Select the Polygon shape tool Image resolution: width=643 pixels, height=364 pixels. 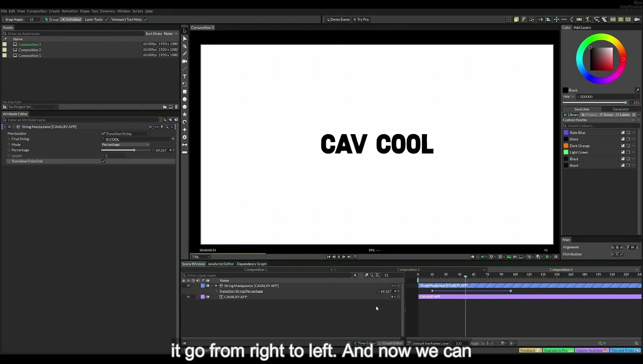click(185, 107)
